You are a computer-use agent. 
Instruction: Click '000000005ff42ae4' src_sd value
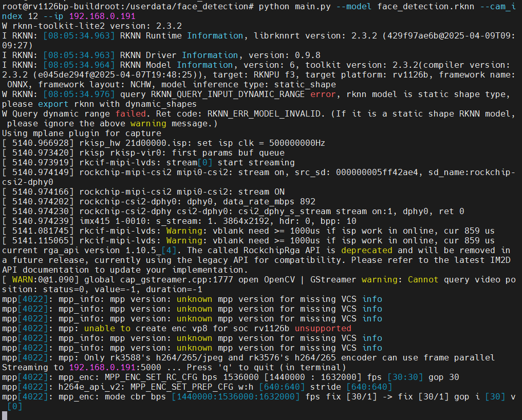[x=377, y=173]
